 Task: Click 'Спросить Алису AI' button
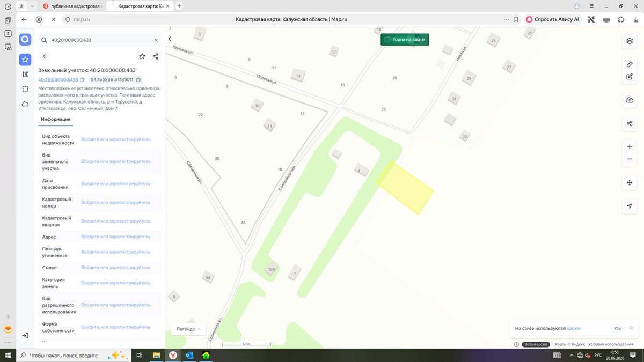click(553, 19)
